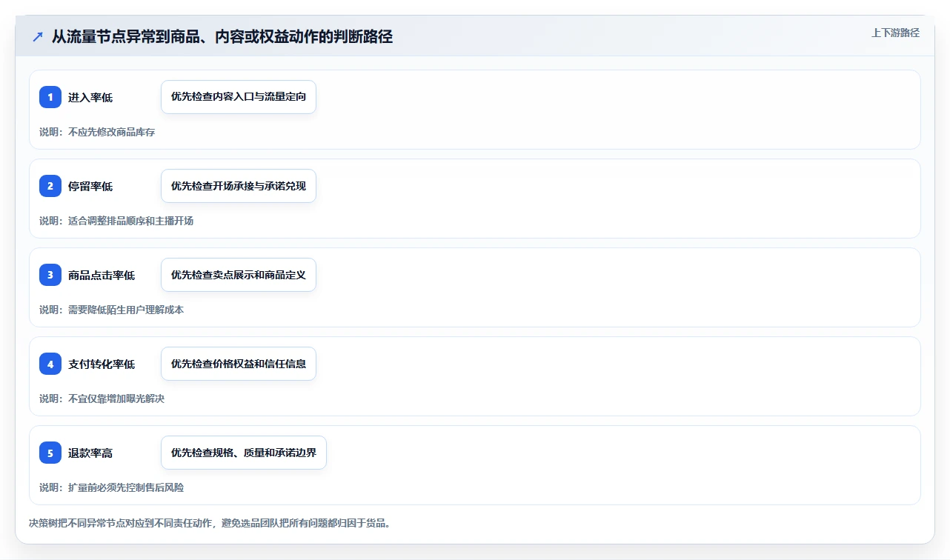Screen dimensions: 950x560
Task: Click the 上下游路径 label at top right
Action: [x=895, y=33]
